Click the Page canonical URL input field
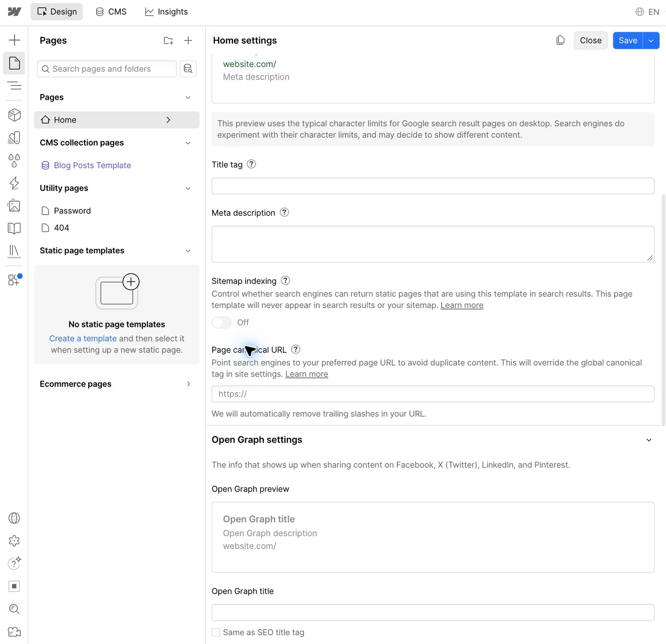The image size is (666, 644). [433, 394]
